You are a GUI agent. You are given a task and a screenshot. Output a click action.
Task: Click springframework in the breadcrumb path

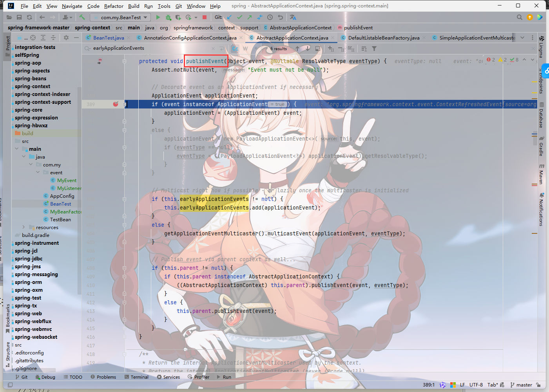[193, 28]
